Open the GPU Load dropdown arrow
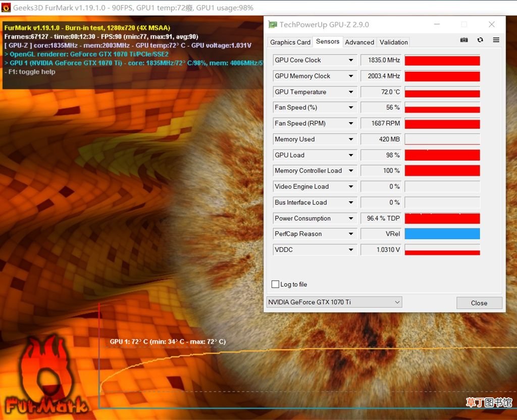Viewport: 517px width, 420px height. click(x=351, y=155)
